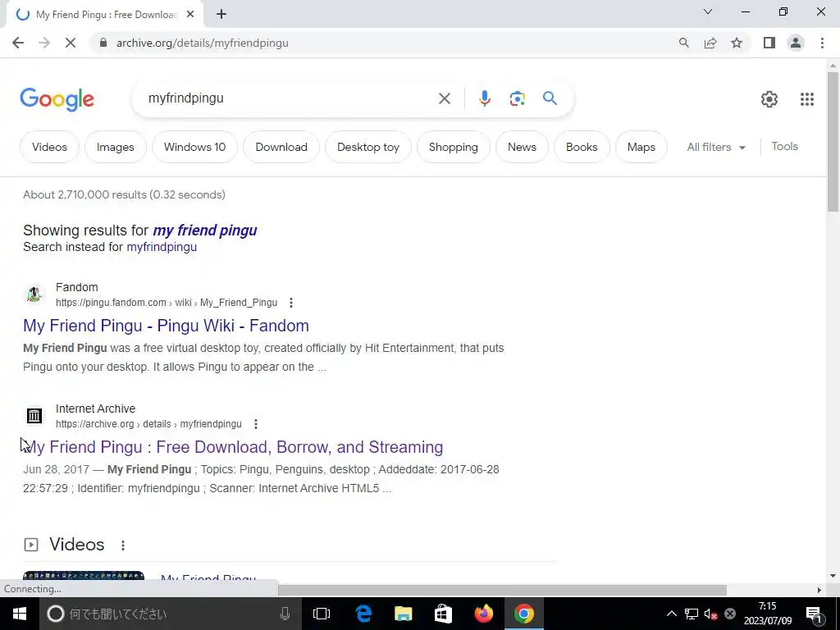Open the Action Center notifications

click(814, 614)
